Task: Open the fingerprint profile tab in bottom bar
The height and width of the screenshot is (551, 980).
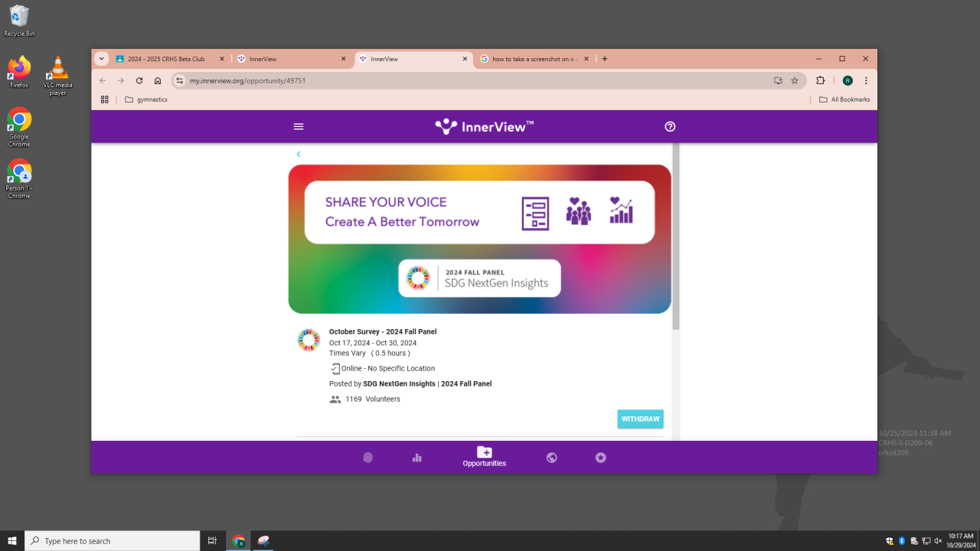Action: click(368, 458)
